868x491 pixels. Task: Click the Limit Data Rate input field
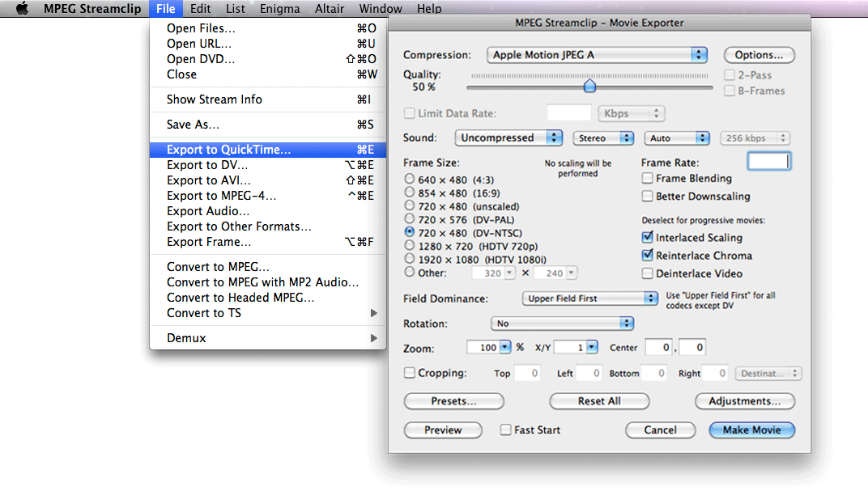[x=568, y=112]
